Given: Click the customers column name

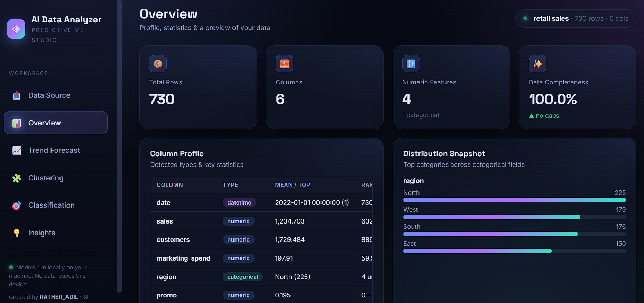Looking at the screenshot, I should (x=173, y=240).
